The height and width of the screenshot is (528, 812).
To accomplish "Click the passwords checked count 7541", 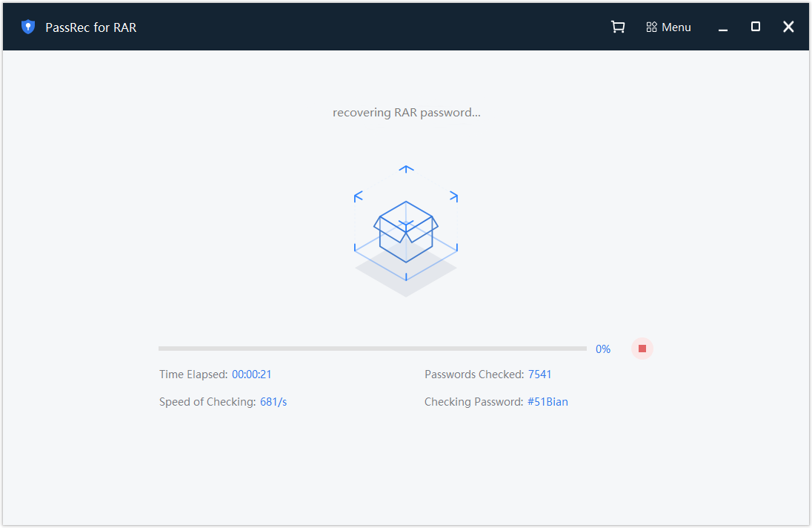I will pyautogui.click(x=539, y=374).
